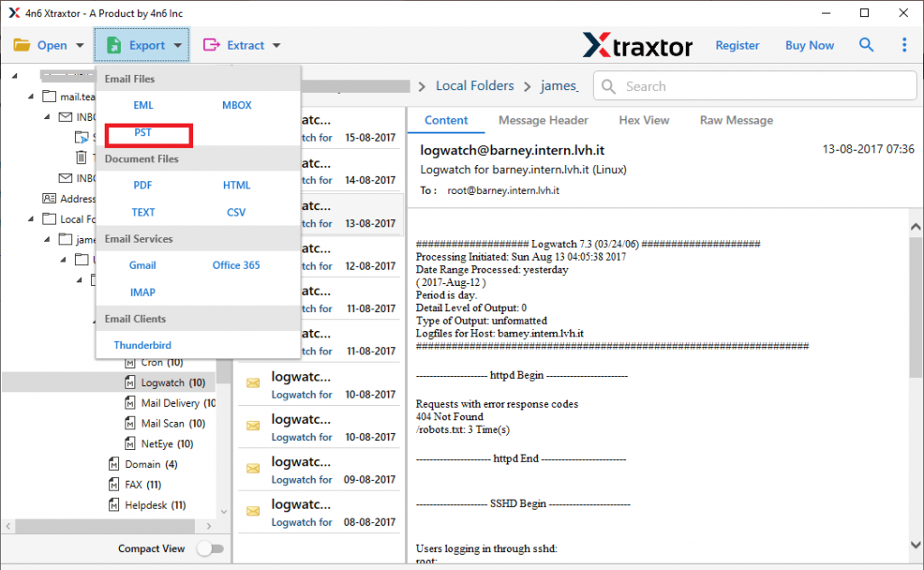Switch to the Message Header tab
The image size is (924, 570).
(543, 120)
